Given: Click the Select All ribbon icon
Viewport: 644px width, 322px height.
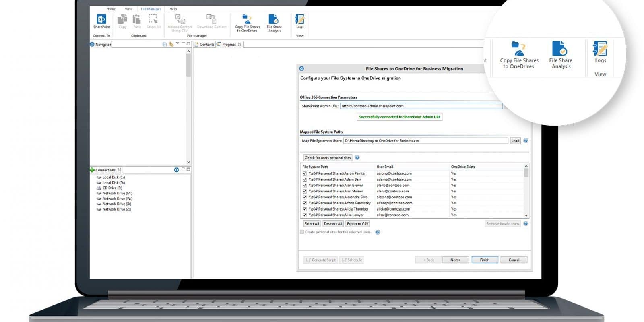Looking at the screenshot, I should pos(153,19).
